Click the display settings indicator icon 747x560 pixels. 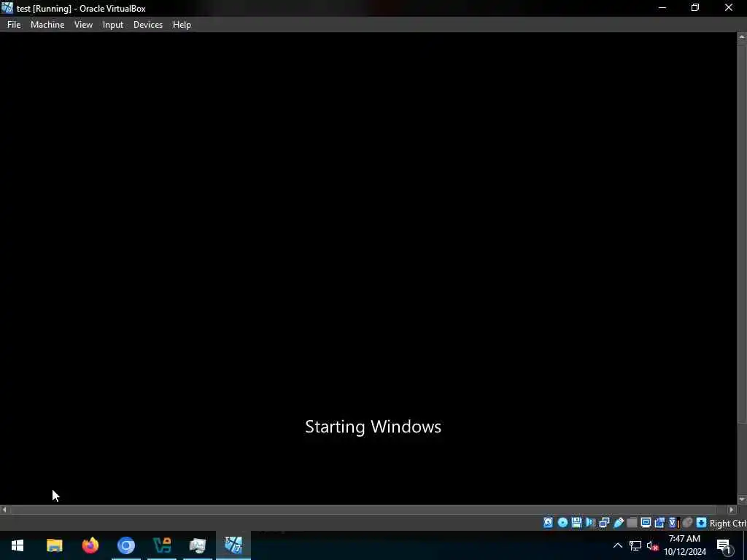point(646,523)
